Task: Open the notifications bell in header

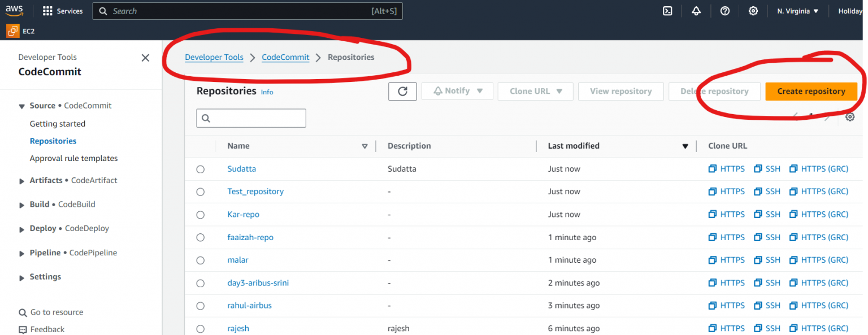Action: [696, 11]
